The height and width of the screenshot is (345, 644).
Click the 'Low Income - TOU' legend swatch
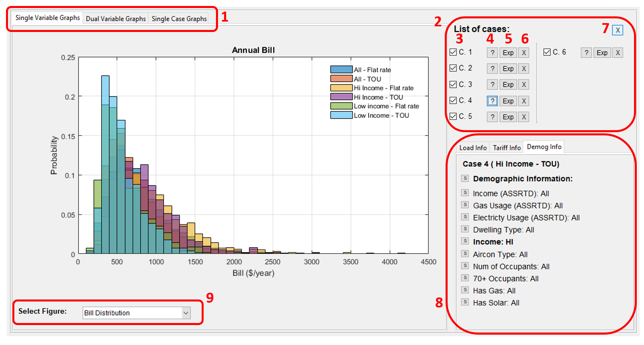341,115
